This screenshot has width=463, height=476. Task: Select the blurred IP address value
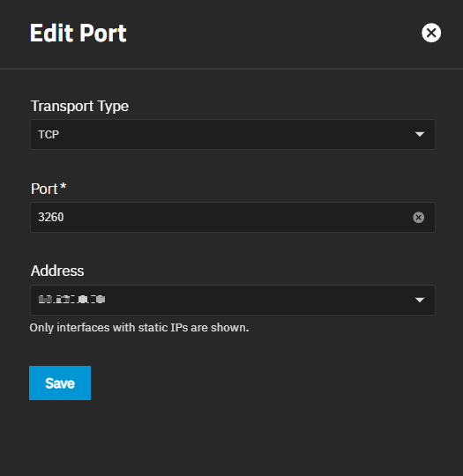(71, 300)
